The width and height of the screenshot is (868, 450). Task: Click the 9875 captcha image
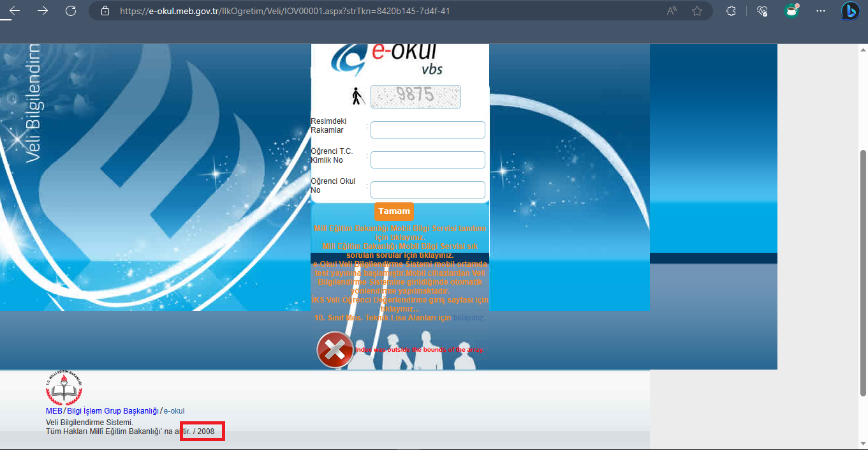click(x=416, y=96)
